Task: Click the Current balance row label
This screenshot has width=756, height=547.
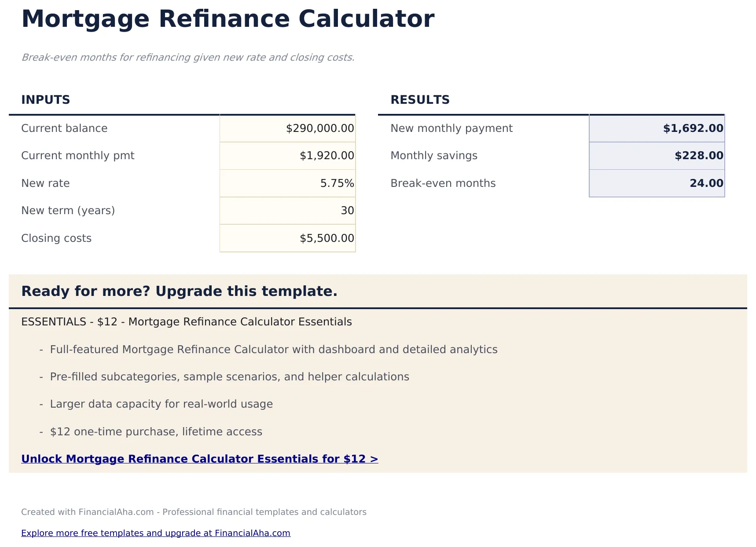Action: pyautogui.click(x=64, y=128)
